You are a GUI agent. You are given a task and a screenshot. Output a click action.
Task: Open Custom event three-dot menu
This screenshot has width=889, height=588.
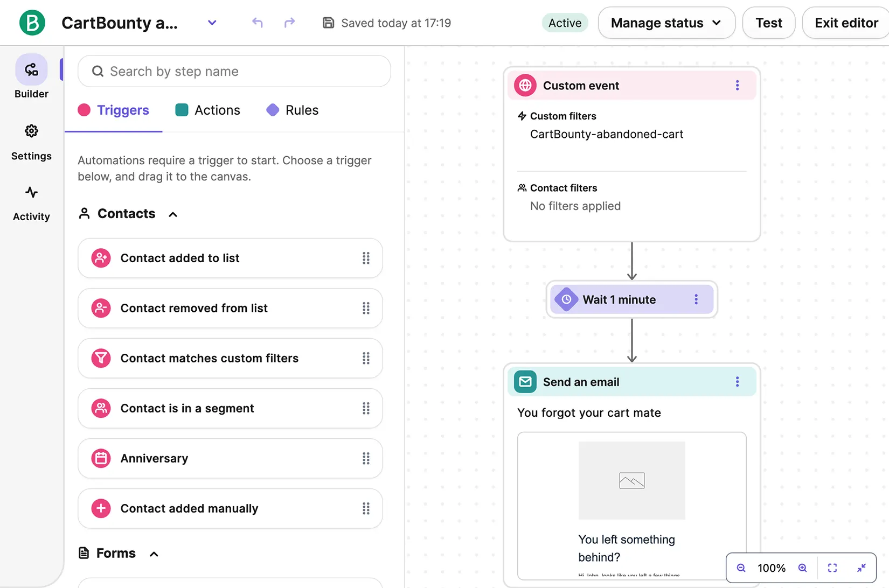point(737,85)
